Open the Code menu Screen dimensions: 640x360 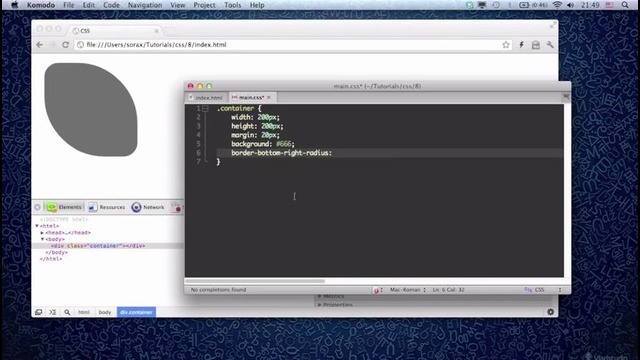click(111, 5)
